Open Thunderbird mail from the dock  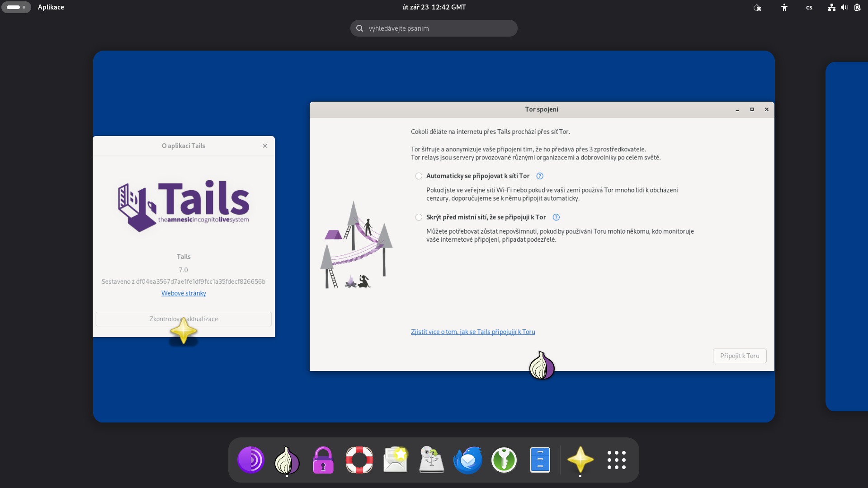pyautogui.click(x=467, y=460)
